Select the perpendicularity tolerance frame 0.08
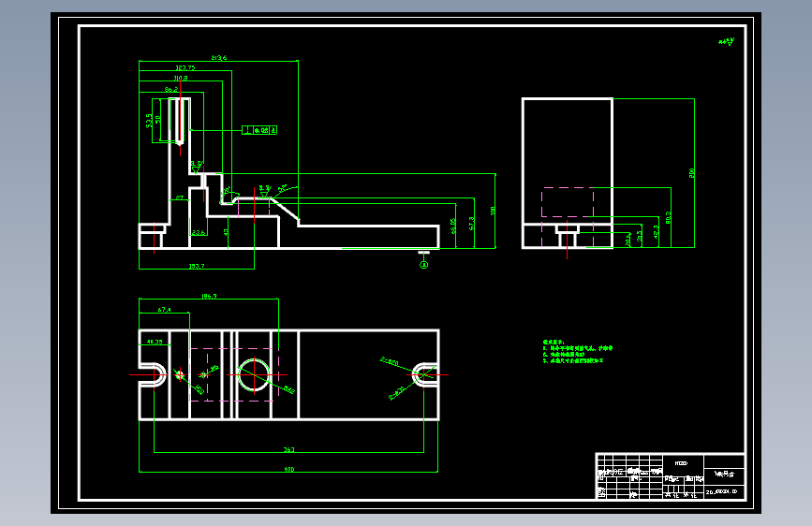Viewport: 812px width, 526px height. coord(259,130)
